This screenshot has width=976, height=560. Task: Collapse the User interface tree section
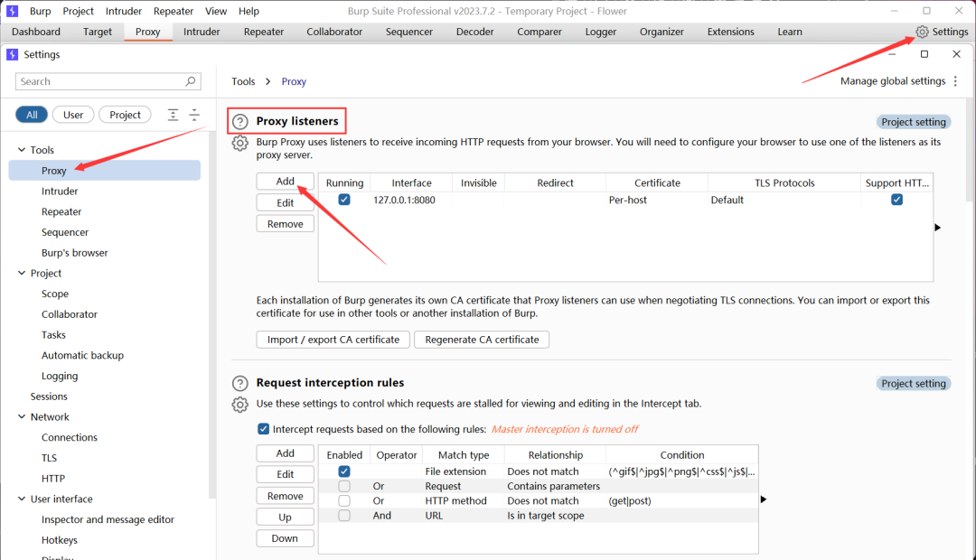click(22, 499)
